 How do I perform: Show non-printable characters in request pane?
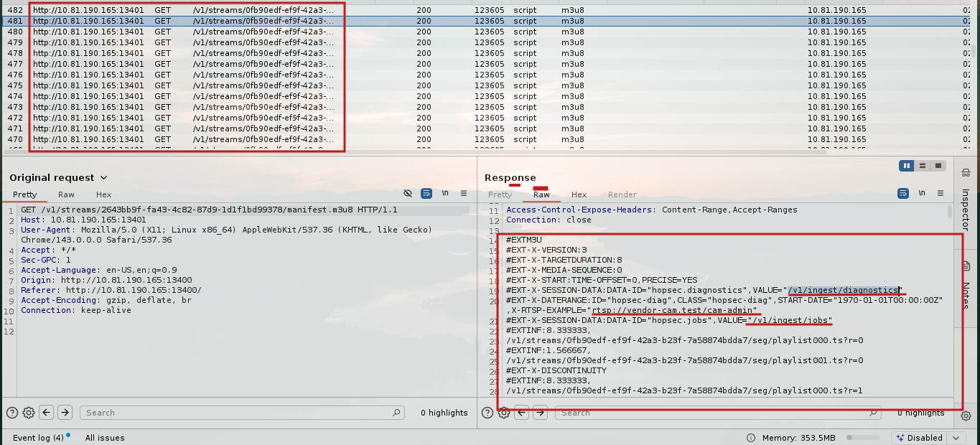(445, 194)
